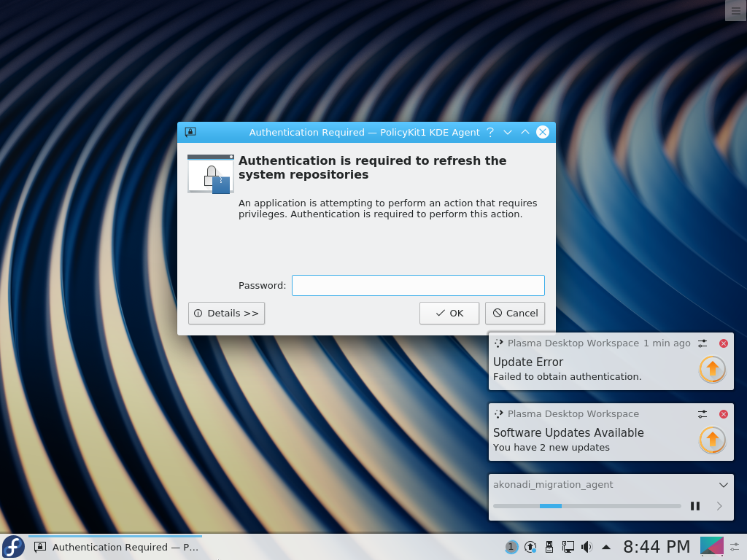The width and height of the screenshot is (747, 560).
Task: Select Authentication Required taskbar entry
Action: 115,547
